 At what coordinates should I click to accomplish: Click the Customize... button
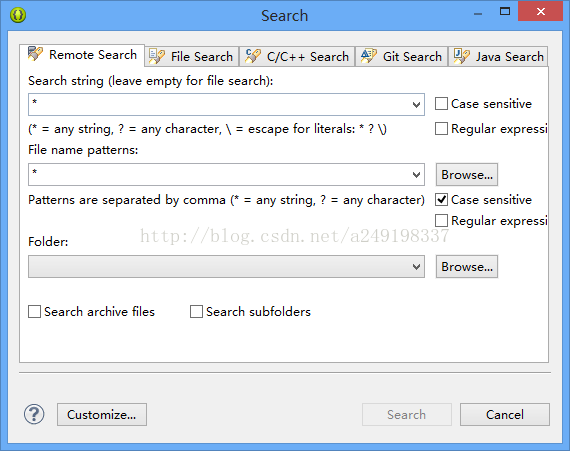pos(102,414)
